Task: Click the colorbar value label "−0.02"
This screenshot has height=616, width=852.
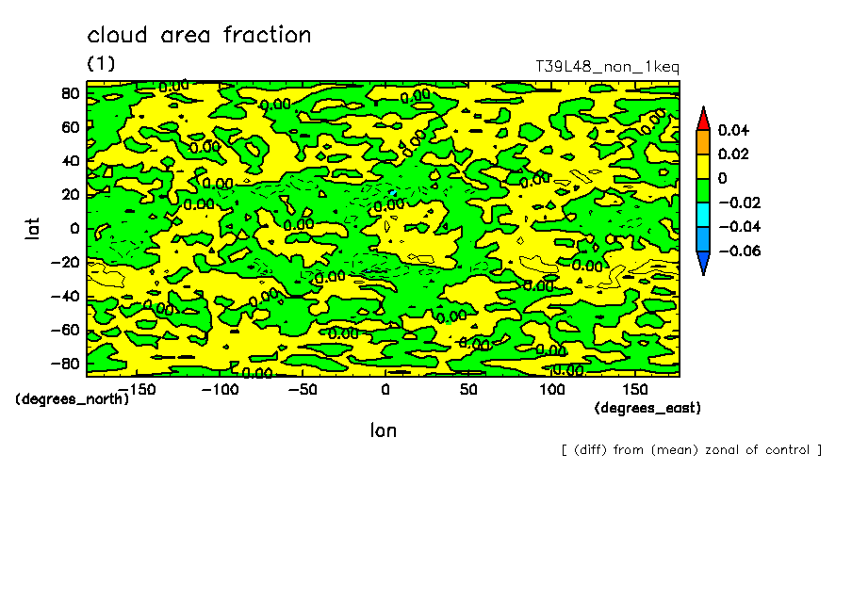Action: coord(740,203)
